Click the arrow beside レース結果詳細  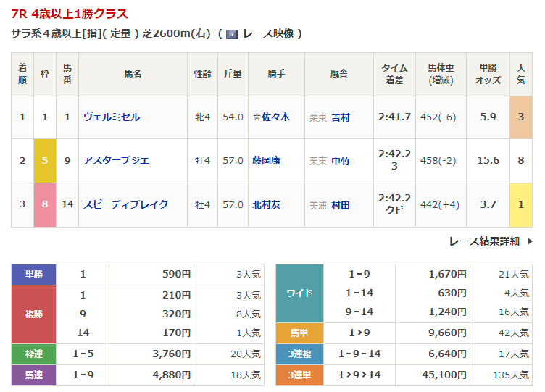[529, 241]
